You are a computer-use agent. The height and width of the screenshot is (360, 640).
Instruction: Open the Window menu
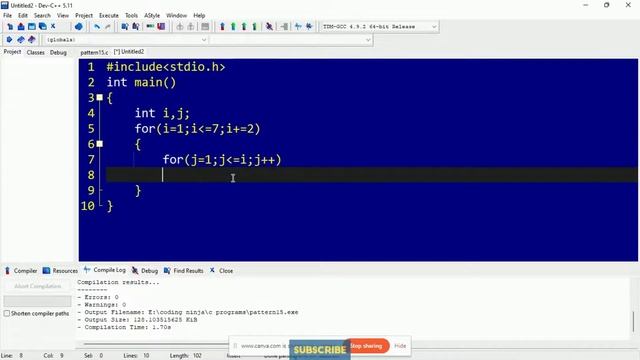tap(176, 16)
